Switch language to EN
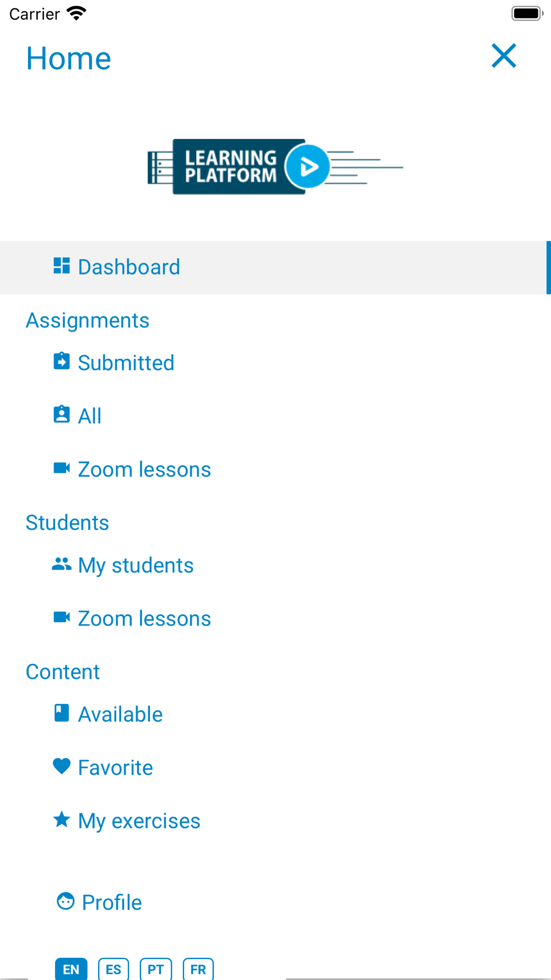This screenshot has width=551, height=980. tap(71, 969)
